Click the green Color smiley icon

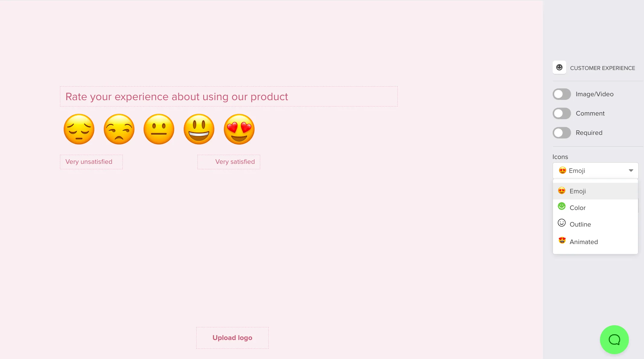coord(562,206)
